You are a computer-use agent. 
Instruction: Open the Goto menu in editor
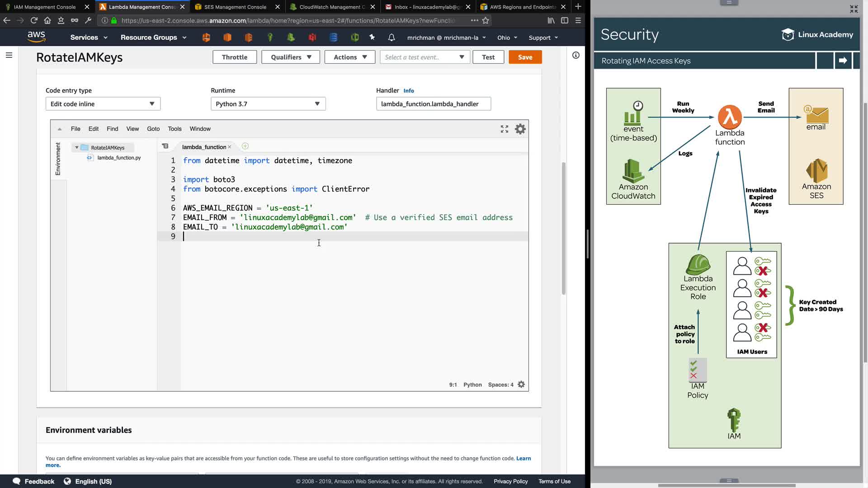pos(153,129)
